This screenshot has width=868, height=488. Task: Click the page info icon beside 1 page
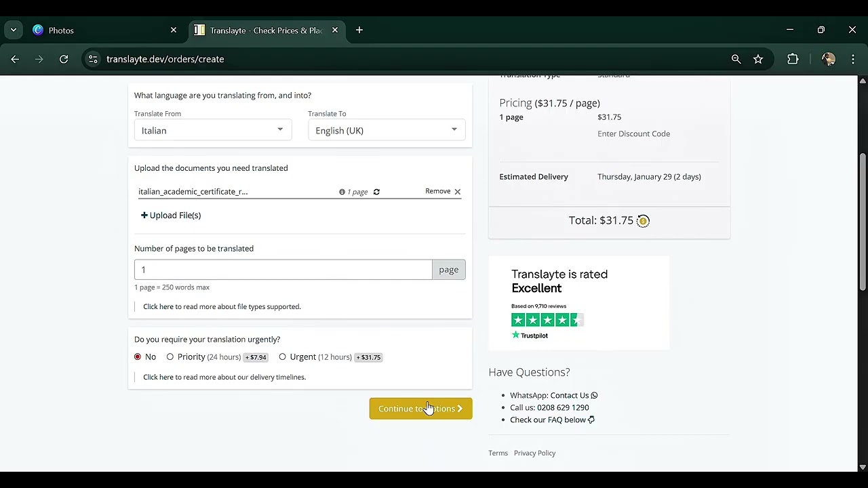tap(342, 192)
